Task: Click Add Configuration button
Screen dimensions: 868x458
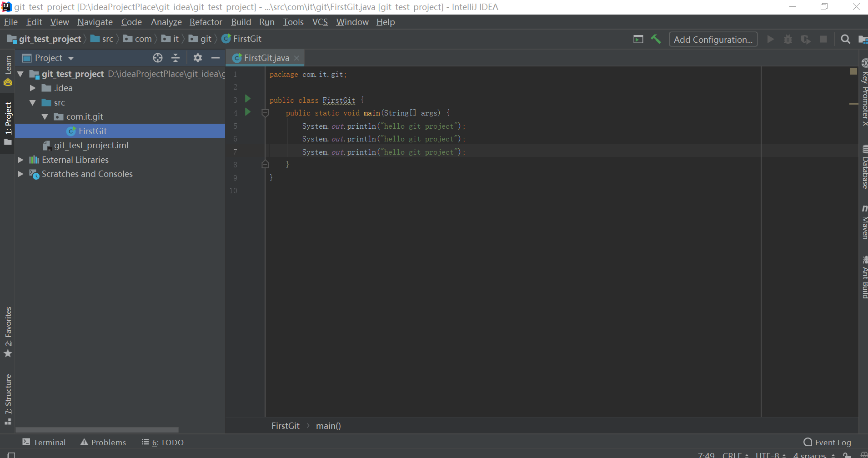Action: click(x=713, y=40)
